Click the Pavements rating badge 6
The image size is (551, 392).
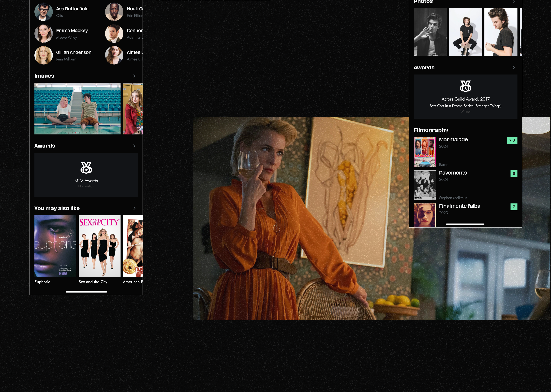coord(514,173)
